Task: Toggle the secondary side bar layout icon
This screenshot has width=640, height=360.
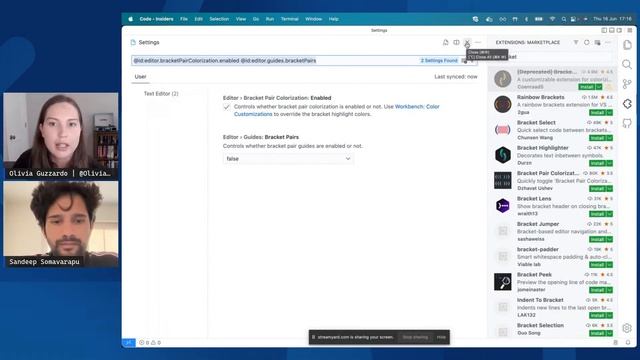Action: coord(620,30)
